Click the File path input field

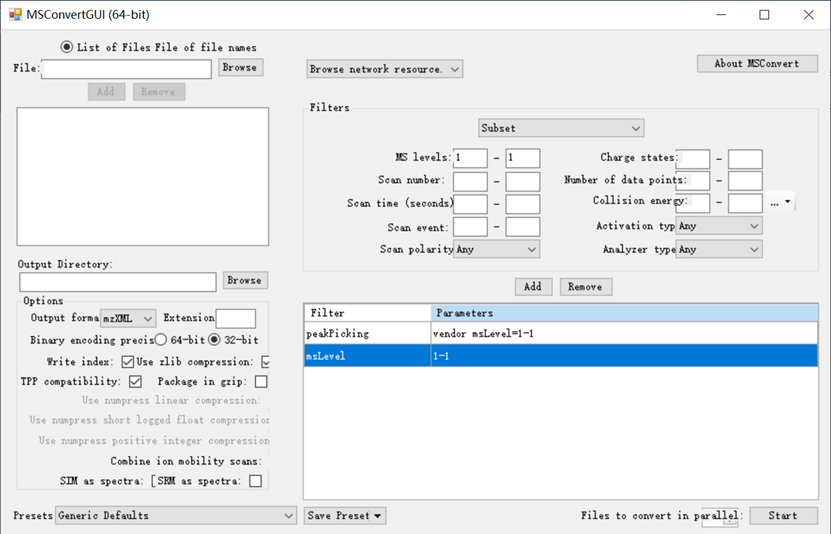coord(127,69)
